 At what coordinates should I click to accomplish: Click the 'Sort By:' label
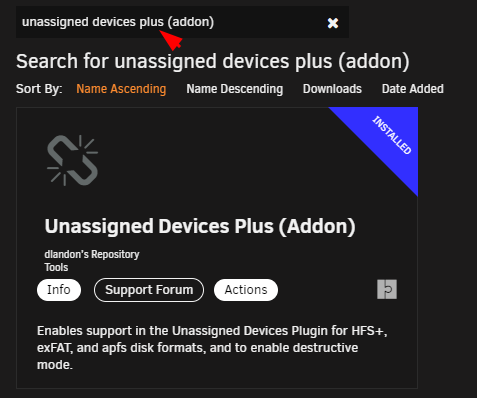(x=39, y=89)
